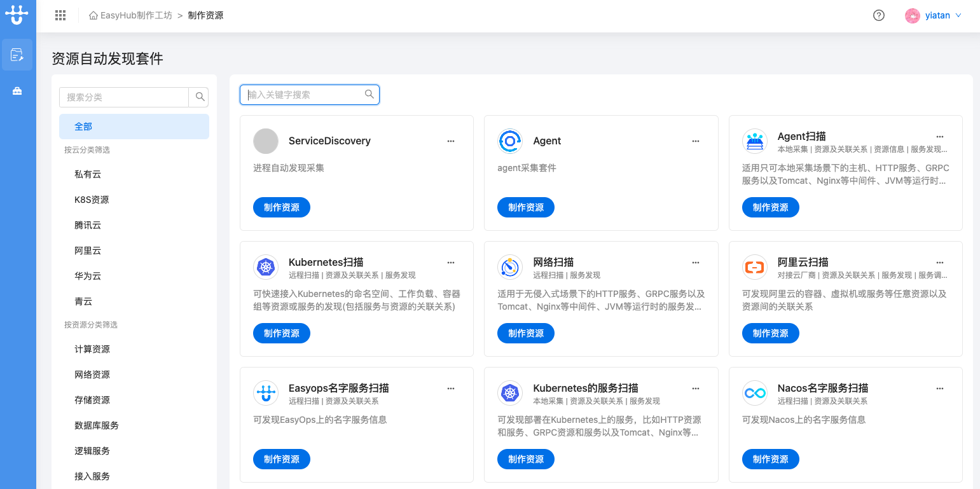Open more options on Agent扫描 card

point(940,137)
